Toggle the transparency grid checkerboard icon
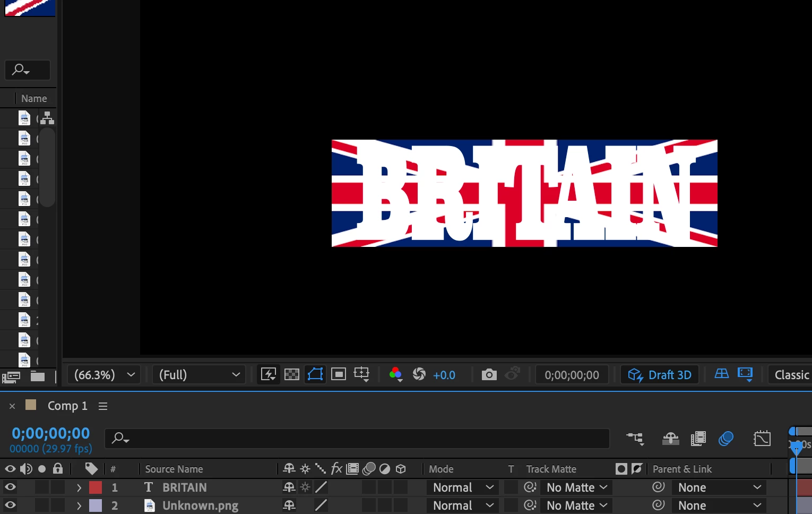812x514 pixels. point(292,375)
